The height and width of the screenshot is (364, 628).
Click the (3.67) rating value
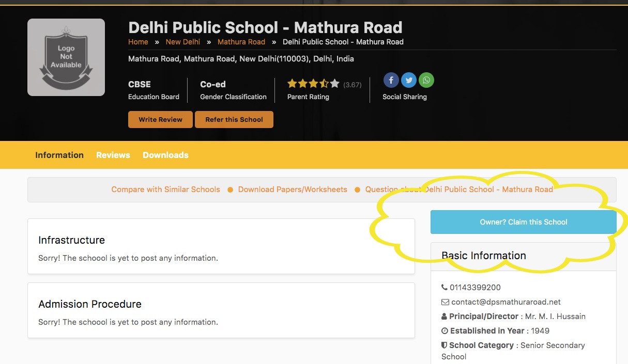pos(353,85)
